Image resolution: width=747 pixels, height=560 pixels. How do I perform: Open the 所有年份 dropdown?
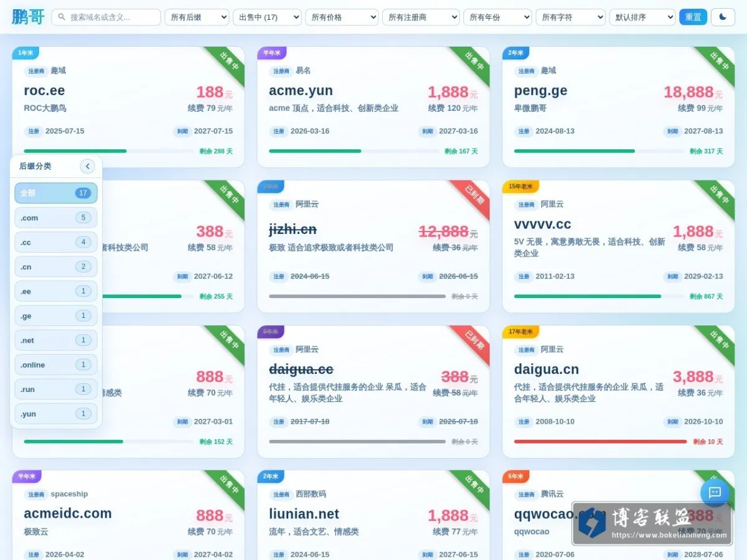coord(497,17)
